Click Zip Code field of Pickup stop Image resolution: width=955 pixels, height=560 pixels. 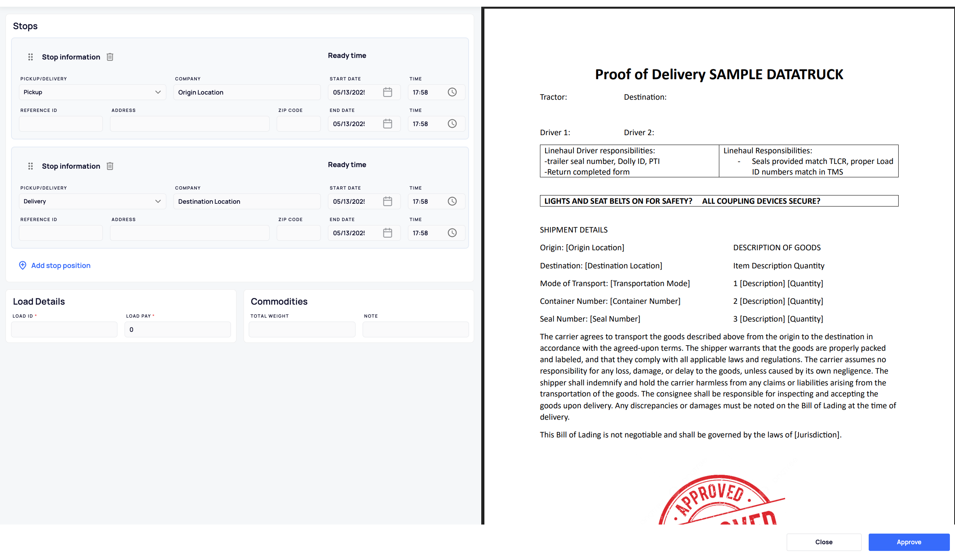click(299, 124)
